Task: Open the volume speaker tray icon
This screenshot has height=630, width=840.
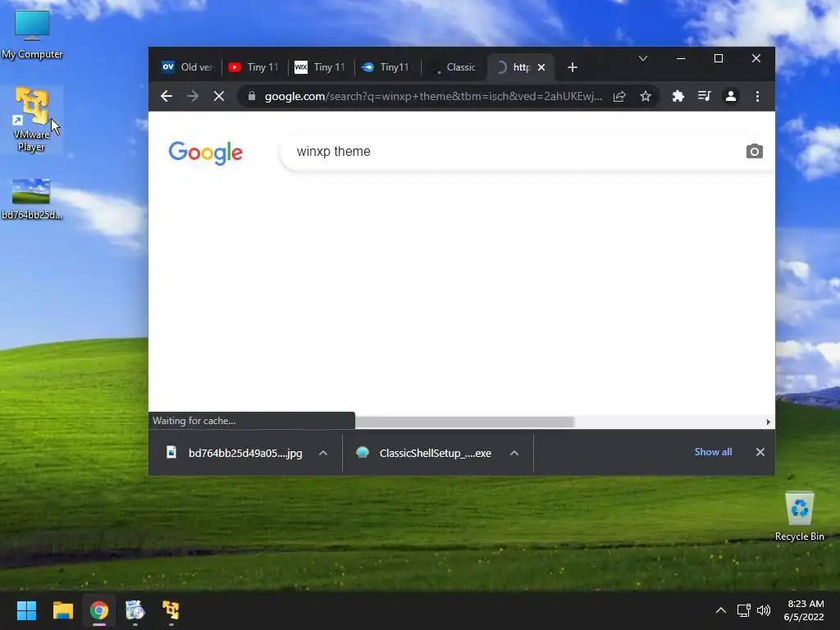Action: (x=764, y=610)
